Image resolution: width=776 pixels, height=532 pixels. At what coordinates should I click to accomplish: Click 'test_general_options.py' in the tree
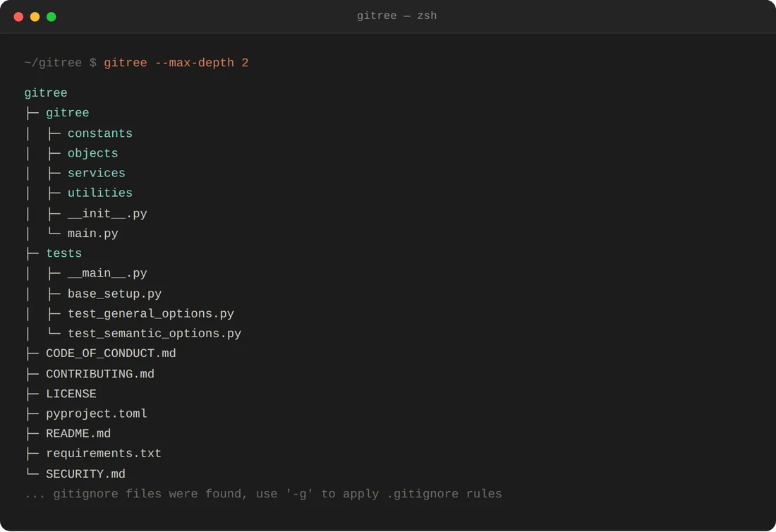151,314
